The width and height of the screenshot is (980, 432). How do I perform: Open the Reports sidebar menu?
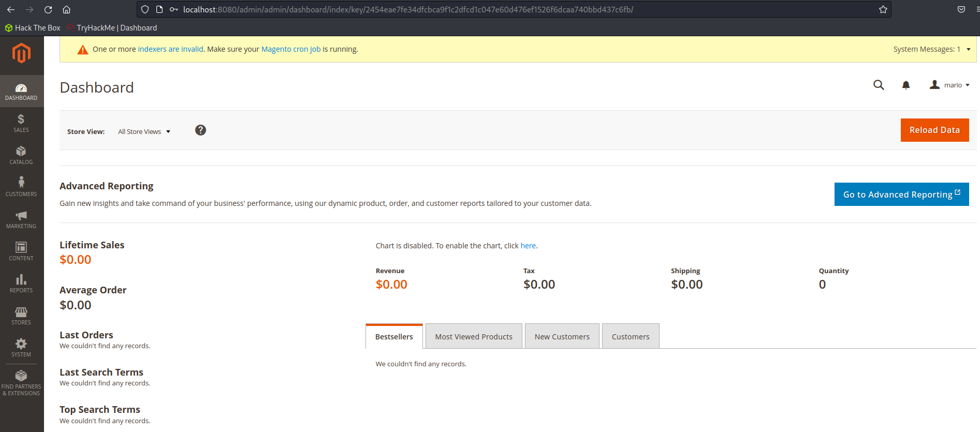click(x=21, y=284)
